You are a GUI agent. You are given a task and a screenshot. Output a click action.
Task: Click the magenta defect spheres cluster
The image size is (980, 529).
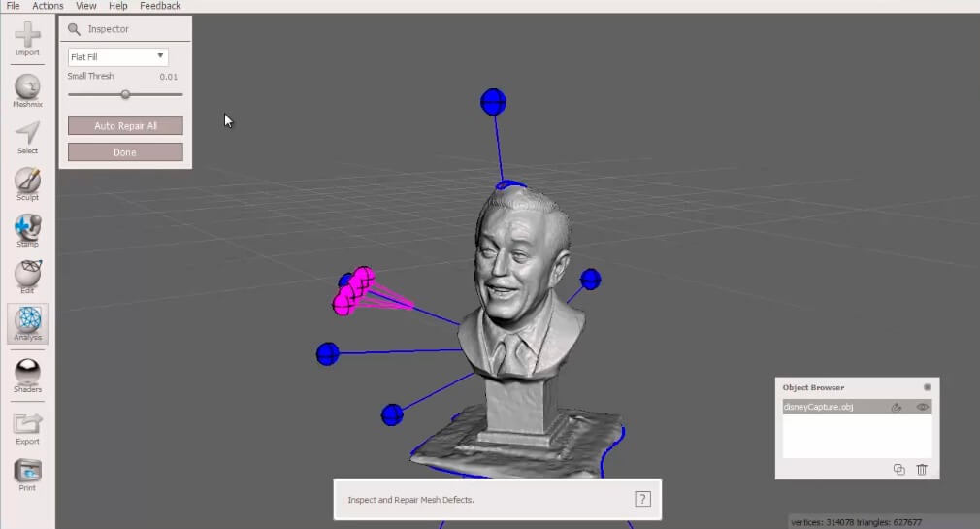353,291
